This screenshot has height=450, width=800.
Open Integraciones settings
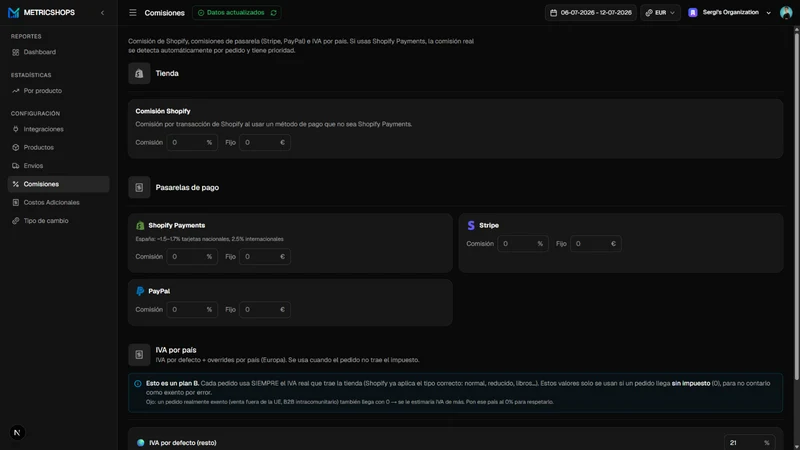(x=58, y=129)
